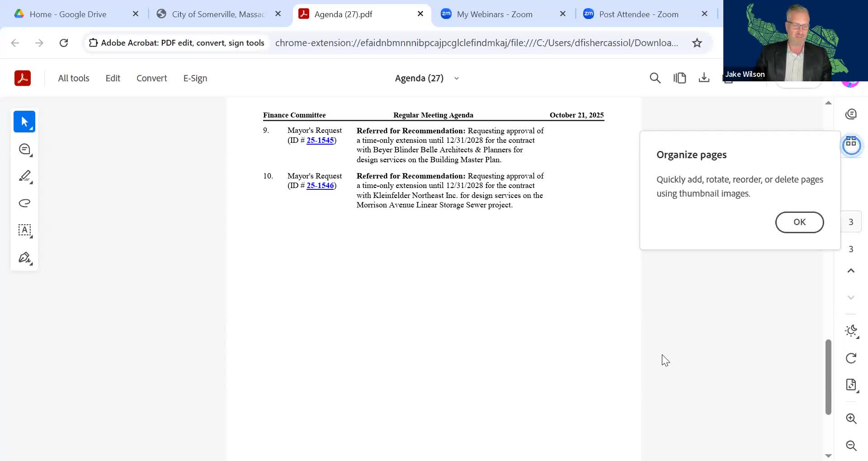The width and height of the screenshot is (868, 461).
Task: Click the Jake Wilson video thumbnail
Action: coord(796,41)
